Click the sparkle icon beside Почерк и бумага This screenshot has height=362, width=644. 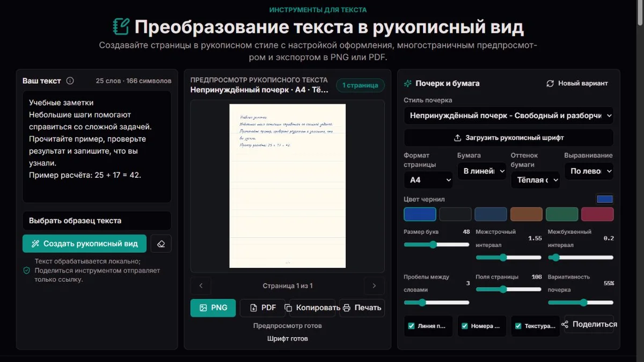tap(408, 83)
